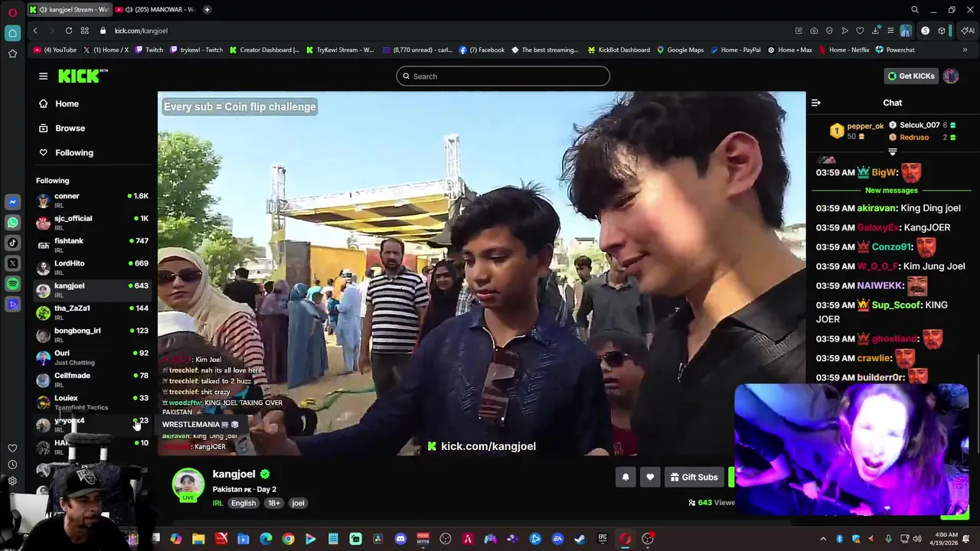Open Louiex channel in Following list
The width and height of the screenshot is (980, 551).
click(93, 403)
